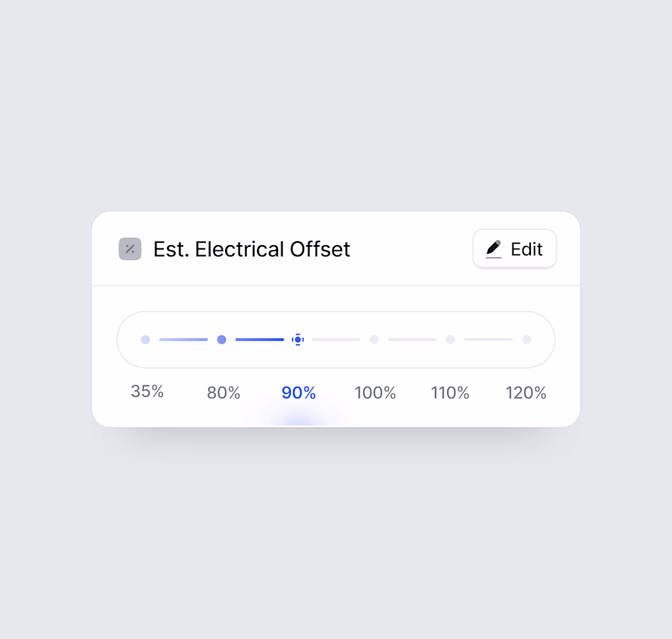Viewport: 672px width, 639px height.
Task: Click the percent icon beside the title
Action: (130, 249)
